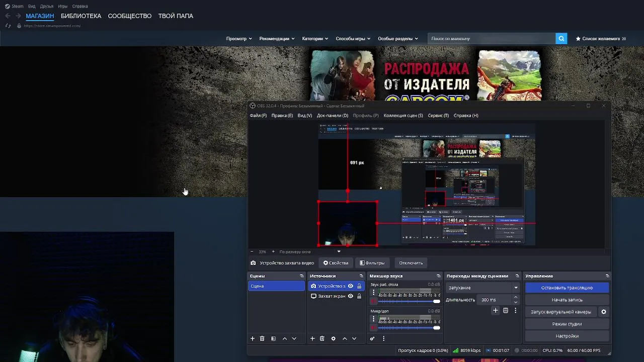Add a new scene in OBS Сцены panel
Viewport: 644px width, 362px height.
tap(253, 338)
